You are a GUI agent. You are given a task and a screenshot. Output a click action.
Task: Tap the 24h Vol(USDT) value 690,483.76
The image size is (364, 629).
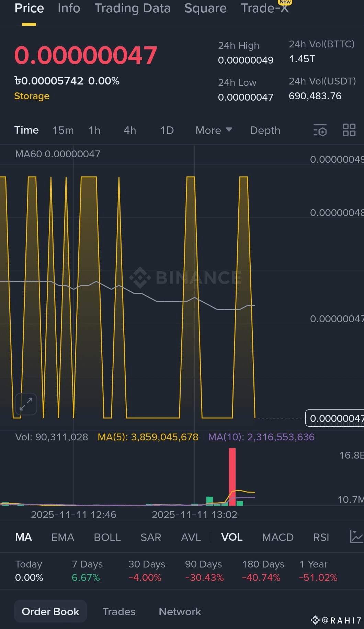315,96
